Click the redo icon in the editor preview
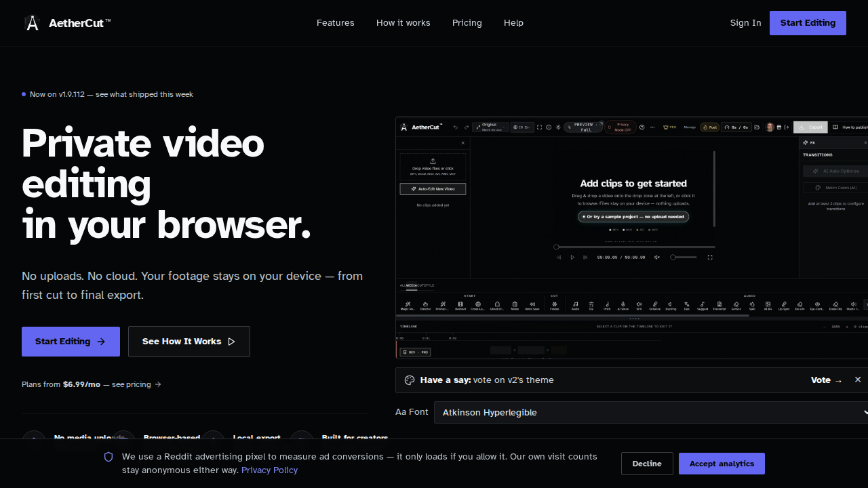868x488 pixels. pyautogui.click(x=466, y=127)
